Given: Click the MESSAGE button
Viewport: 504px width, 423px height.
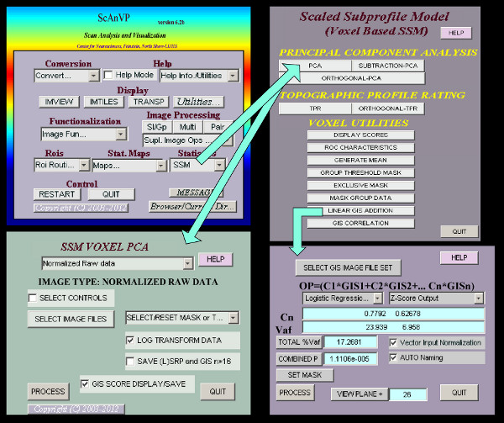Looking at the screenshot, I should 196,193.
